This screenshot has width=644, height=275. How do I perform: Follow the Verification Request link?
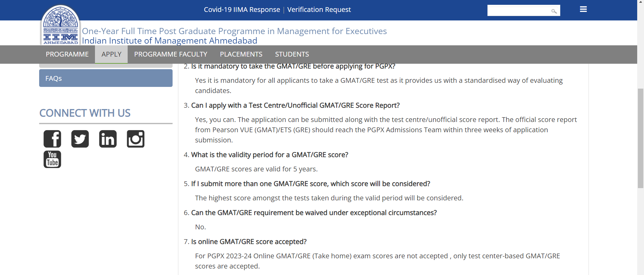319,10
